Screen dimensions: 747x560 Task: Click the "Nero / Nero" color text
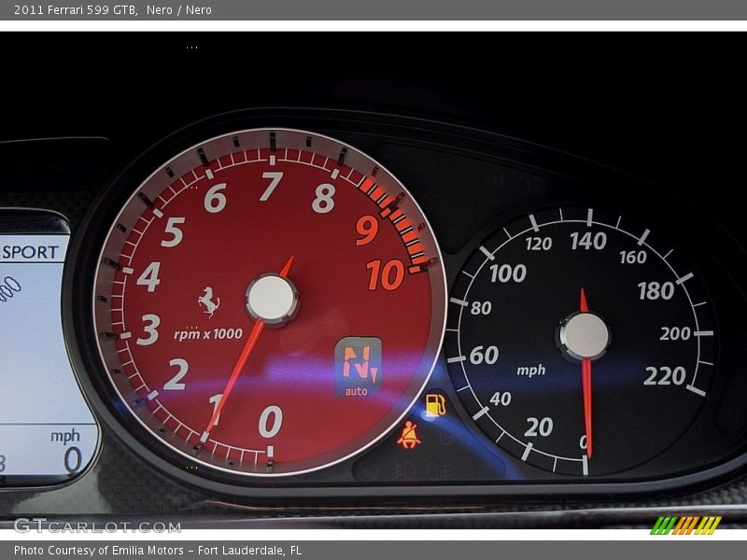179,9
